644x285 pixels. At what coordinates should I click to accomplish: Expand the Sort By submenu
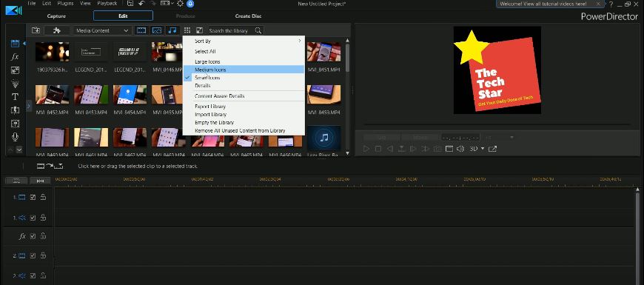click(244, 41)
